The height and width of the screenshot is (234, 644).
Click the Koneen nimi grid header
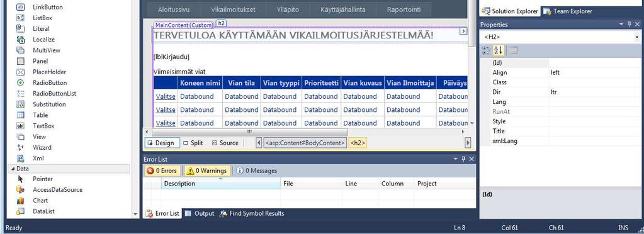tap(200, 83)
